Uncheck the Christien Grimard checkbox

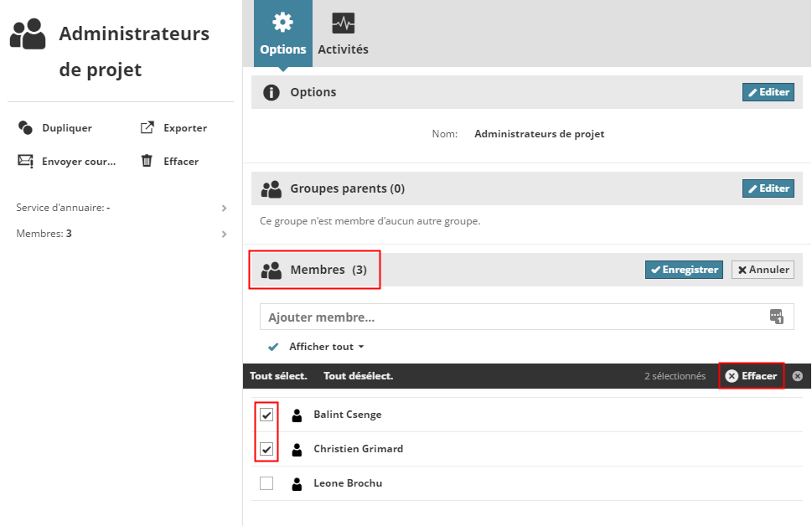266,449
